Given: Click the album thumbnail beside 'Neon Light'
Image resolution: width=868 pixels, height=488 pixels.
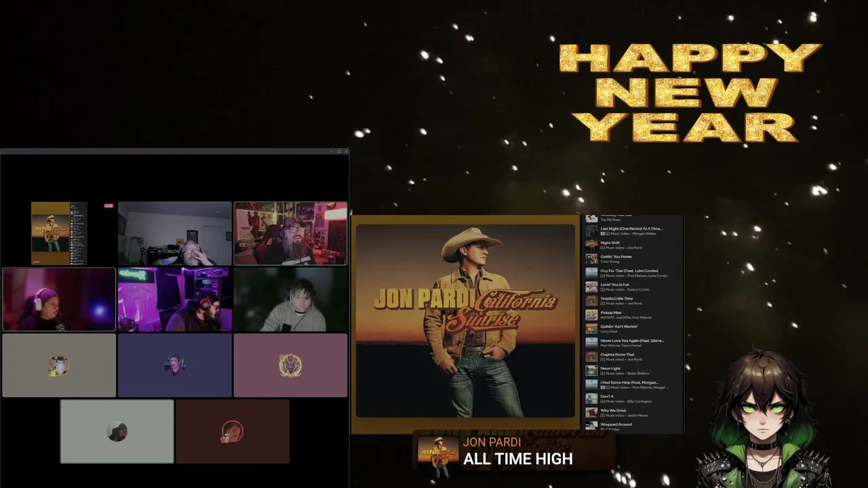Looking at the screenshot, I should tap(591, 371).
